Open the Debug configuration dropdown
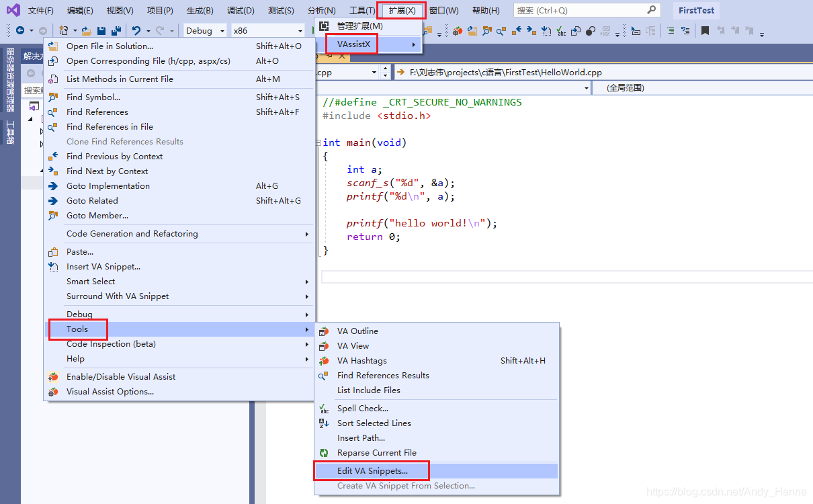This screenshot has height=504, width=813. click(205, 31)
